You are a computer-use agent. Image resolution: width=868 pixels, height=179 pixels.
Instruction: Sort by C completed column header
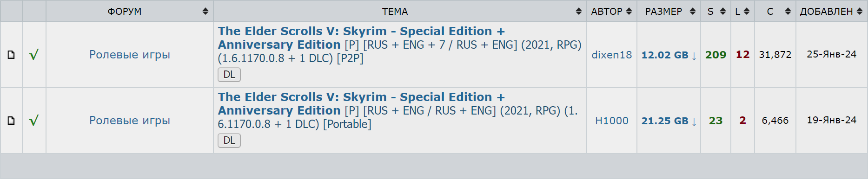click(775, 11)
